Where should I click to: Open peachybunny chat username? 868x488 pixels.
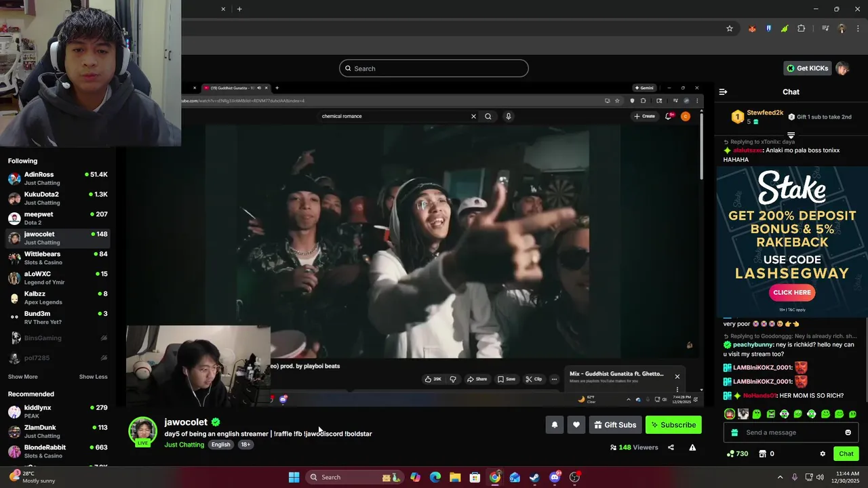(x=753, y=345)
